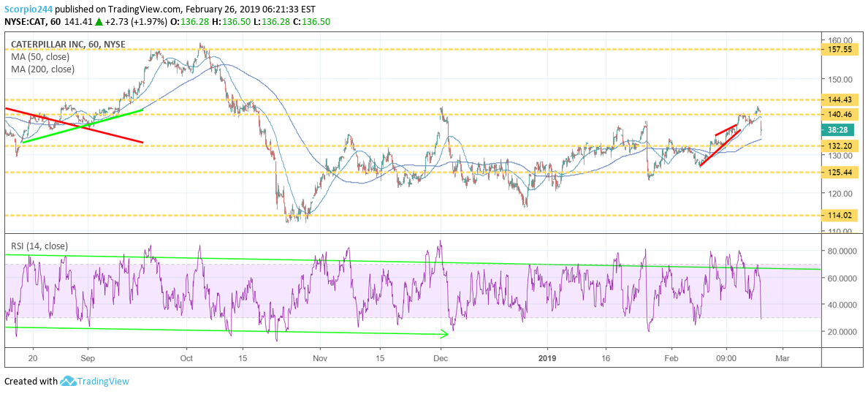Click the Nov label on time axis
This screenshot has width=868, height=394.
pyautogui.click(x=319, y=358)
